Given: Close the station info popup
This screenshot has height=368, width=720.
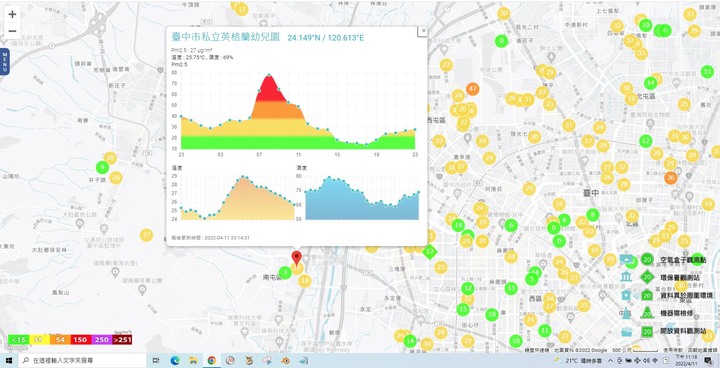Looking at the screenshot, I should (x=423, y=31).
